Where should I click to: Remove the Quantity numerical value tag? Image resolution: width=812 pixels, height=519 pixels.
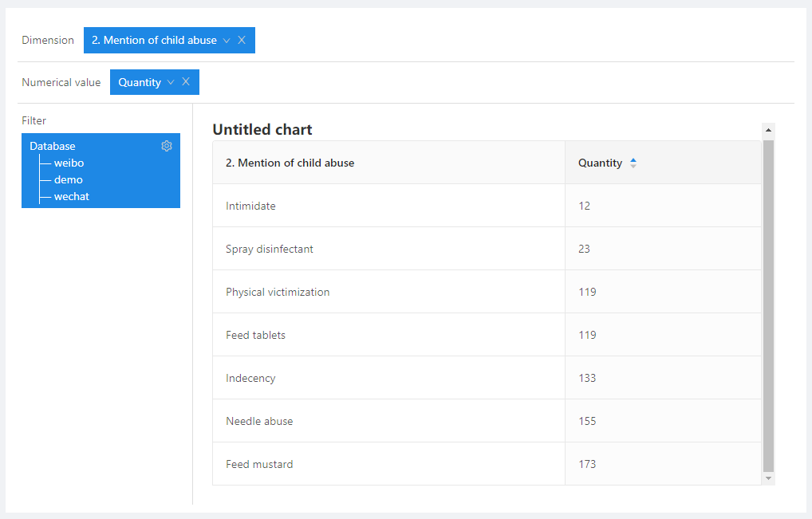[x=186, y=82]
